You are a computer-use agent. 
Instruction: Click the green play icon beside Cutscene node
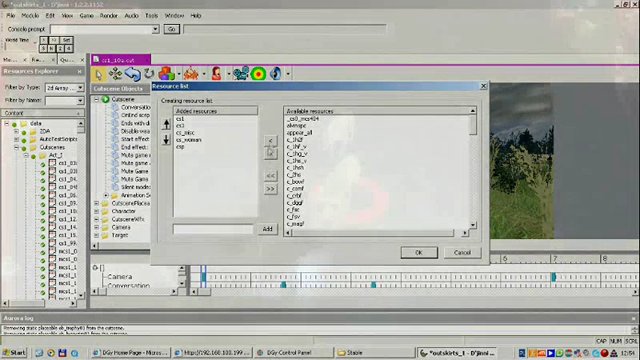106,99
